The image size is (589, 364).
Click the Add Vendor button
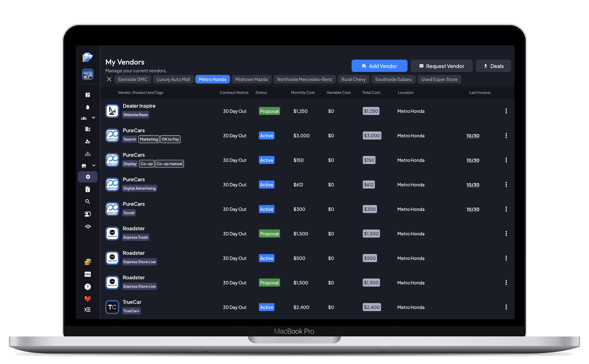pyautogui.click(x=379, y=66)
